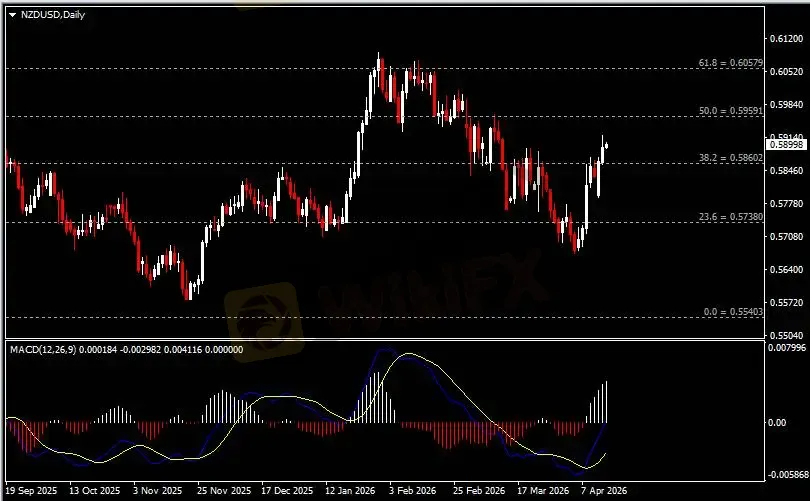Click the NZDUSD,Daily chart title

pyautogui.click(x=53, y=14)
